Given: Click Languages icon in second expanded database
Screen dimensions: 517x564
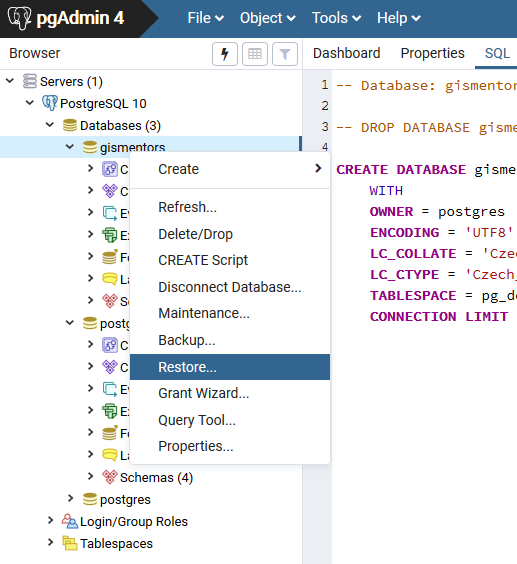Looking at the screenshot, I should click(110, 455).
